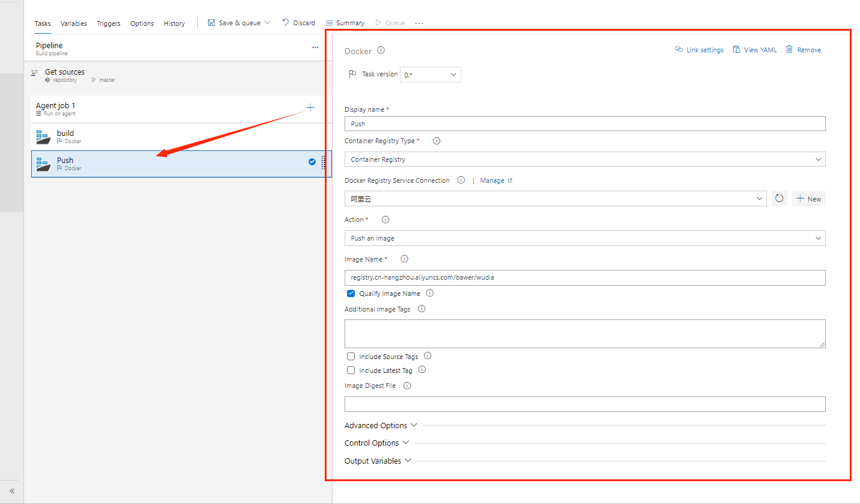
Task: Open the Manage service connections link
Action: pos(496,180)
